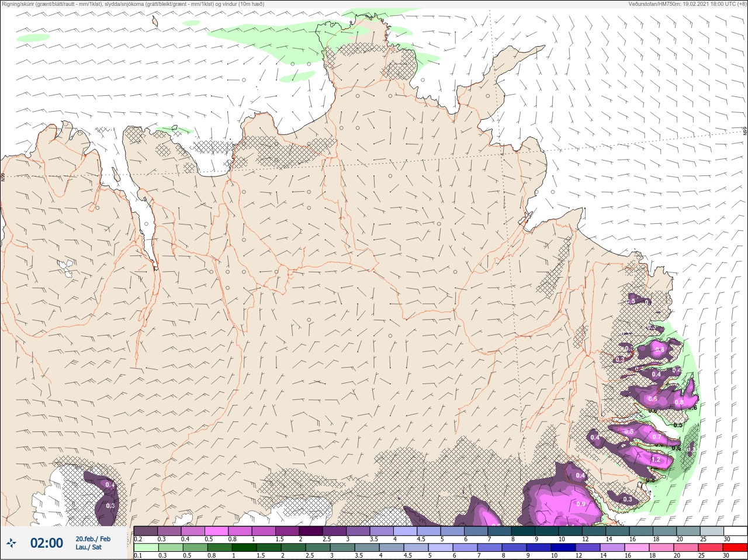Select upper legend swatch between 0.2 and 0.3

point(146,531)
